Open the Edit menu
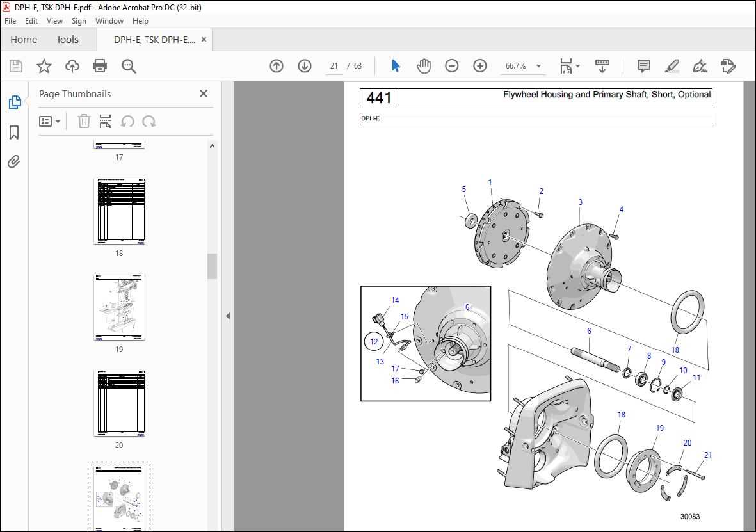The image size is (756, 532). click(x=31, y=21)
